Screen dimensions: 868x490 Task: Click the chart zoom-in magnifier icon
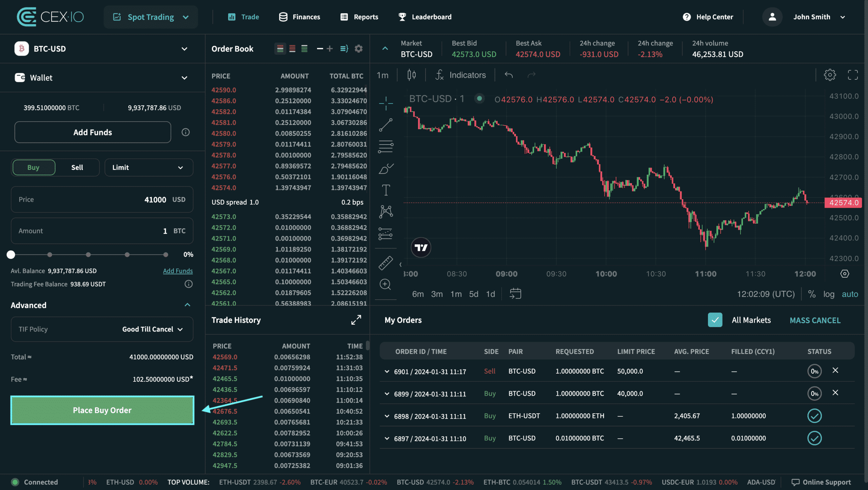click(385, 284)
